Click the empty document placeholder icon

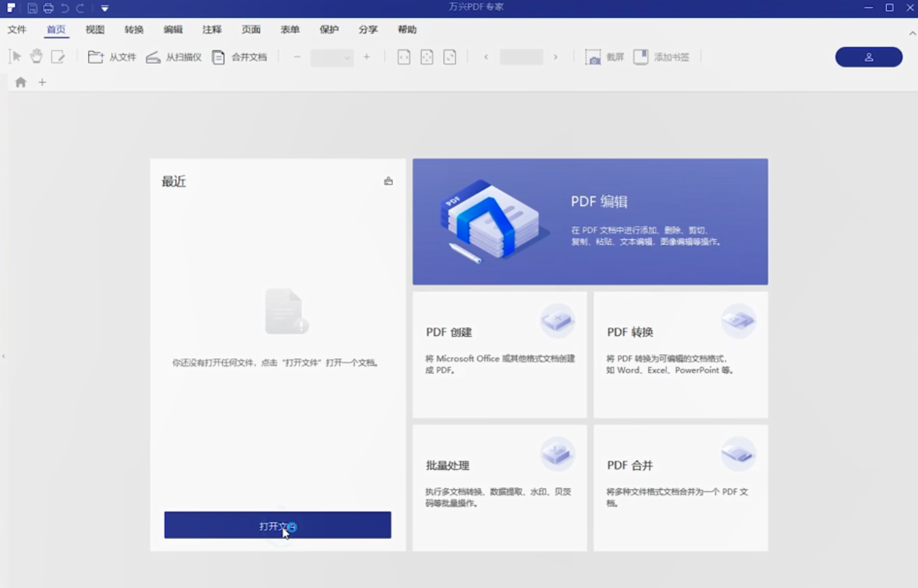tap(286, 311)
